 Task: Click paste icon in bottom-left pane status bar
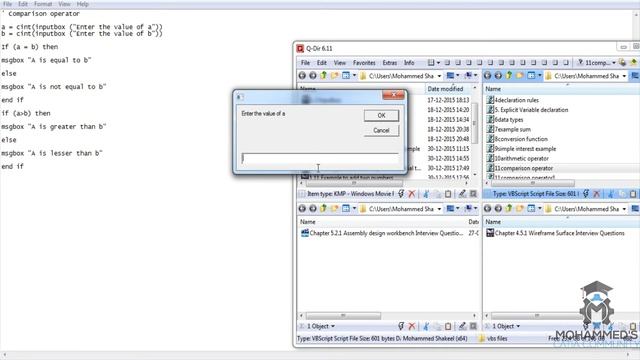point(448,326)
